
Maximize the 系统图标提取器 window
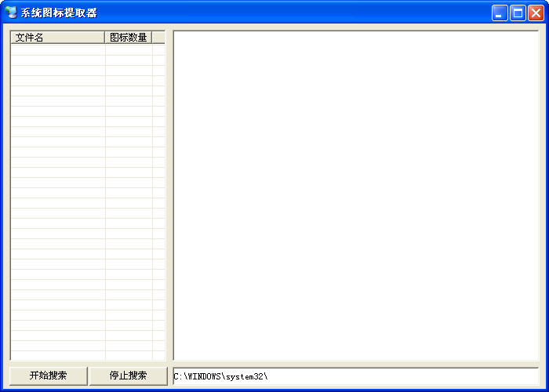coord(518,13)
